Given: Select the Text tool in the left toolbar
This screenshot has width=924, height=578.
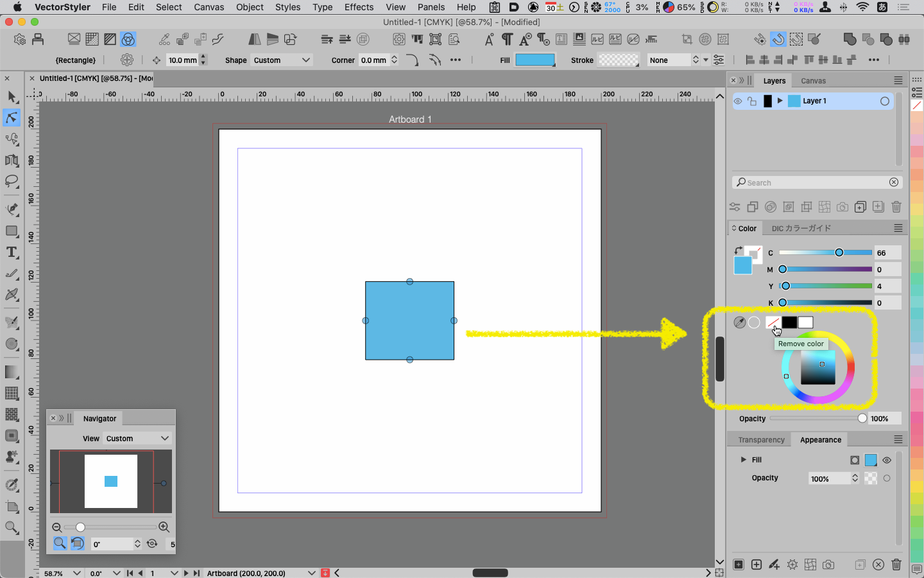Looking at the screenshot, I should click(12, 252).
